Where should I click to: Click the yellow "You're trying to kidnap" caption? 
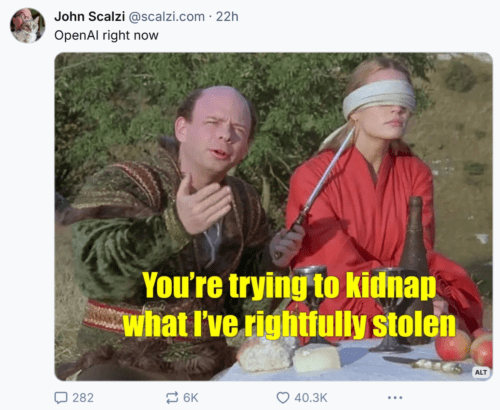click(x=289, y=285)
